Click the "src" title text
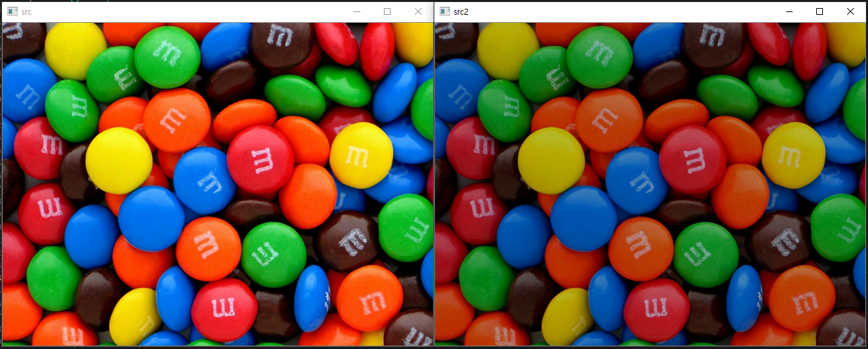Viewport: 868px width, 349px height. coord(26,12)
